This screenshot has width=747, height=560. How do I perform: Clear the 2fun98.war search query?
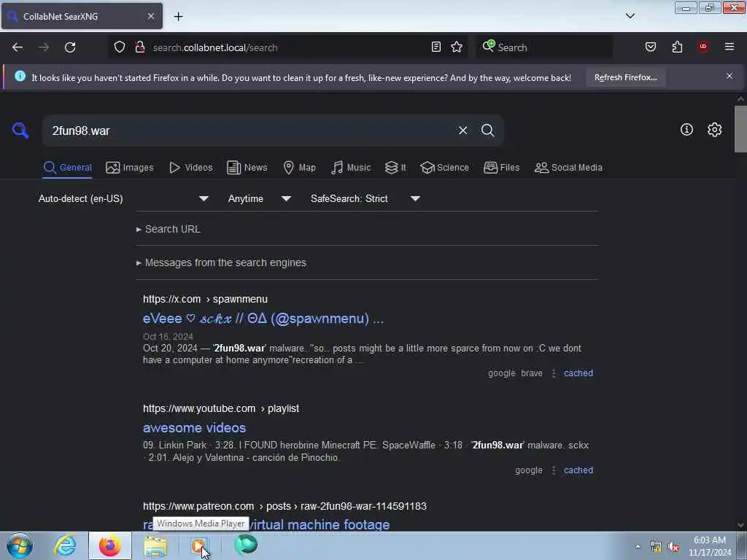462,130
